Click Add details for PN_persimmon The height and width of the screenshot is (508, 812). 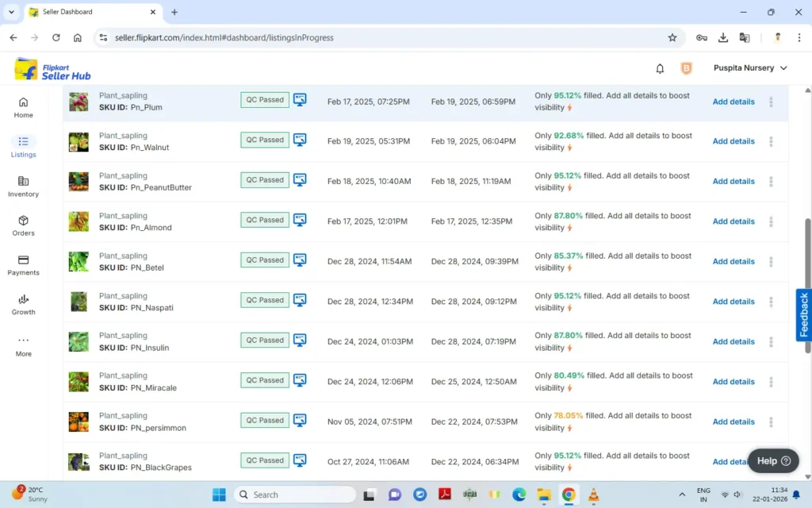[x=733, y=422]
